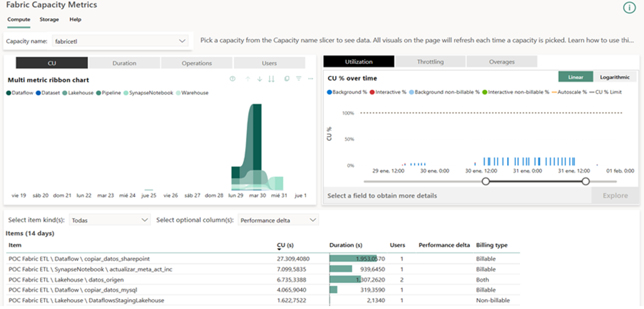This screenshot has width=644, height=309.
Task: Show filters applied to the ribbon chart
Action: [299, 79]
